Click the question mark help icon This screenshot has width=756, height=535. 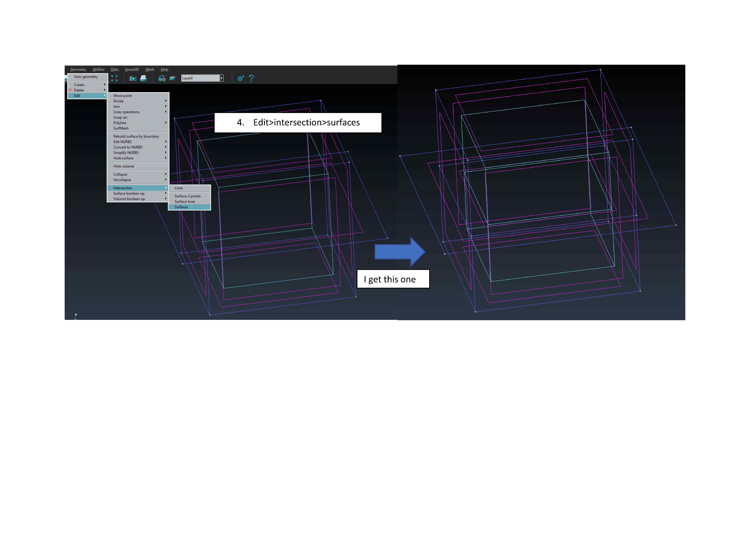[x=252, y=78]
